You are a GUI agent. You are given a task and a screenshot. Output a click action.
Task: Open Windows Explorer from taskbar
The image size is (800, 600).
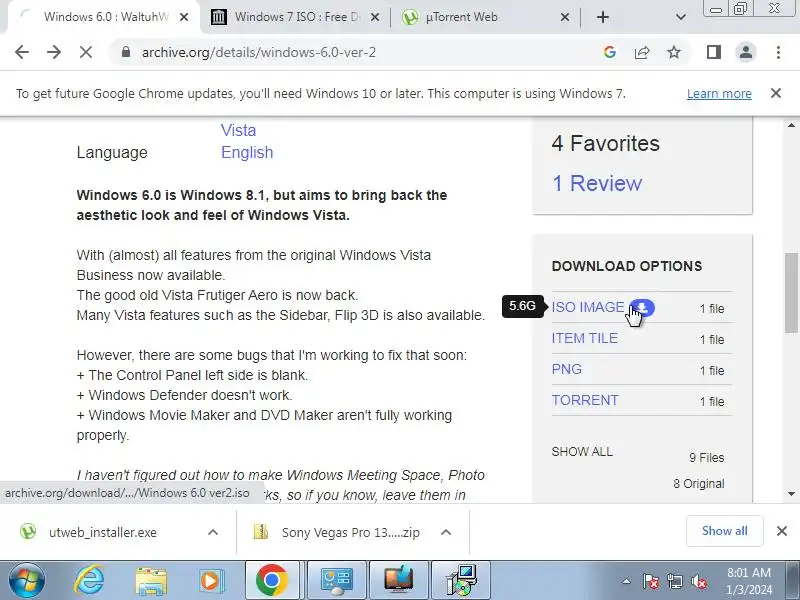pos(151,581)
